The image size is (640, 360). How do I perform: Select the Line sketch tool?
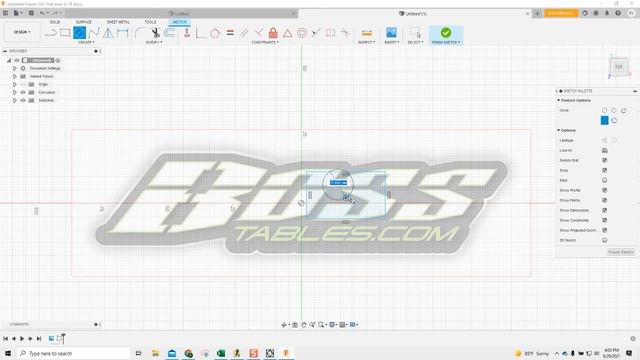pyautogui.click(x=50, y=33)
